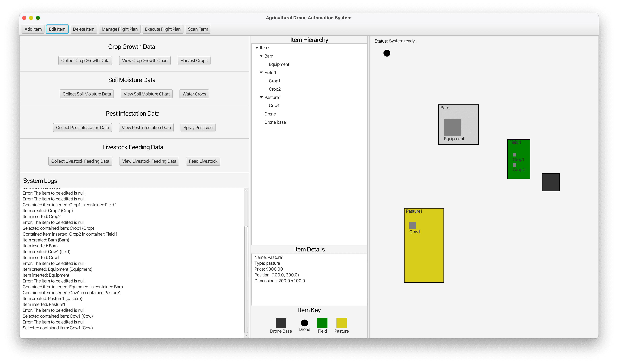Collapse the Pasture1 tree node
This screenshot has height=364, width=618.
click(261, 97)
